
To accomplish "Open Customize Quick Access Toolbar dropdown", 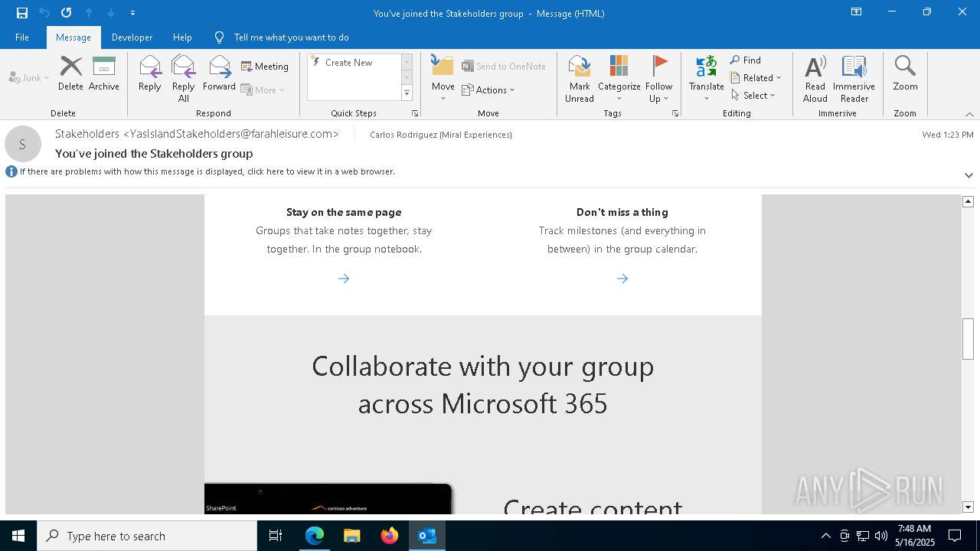I will point(132,13).
